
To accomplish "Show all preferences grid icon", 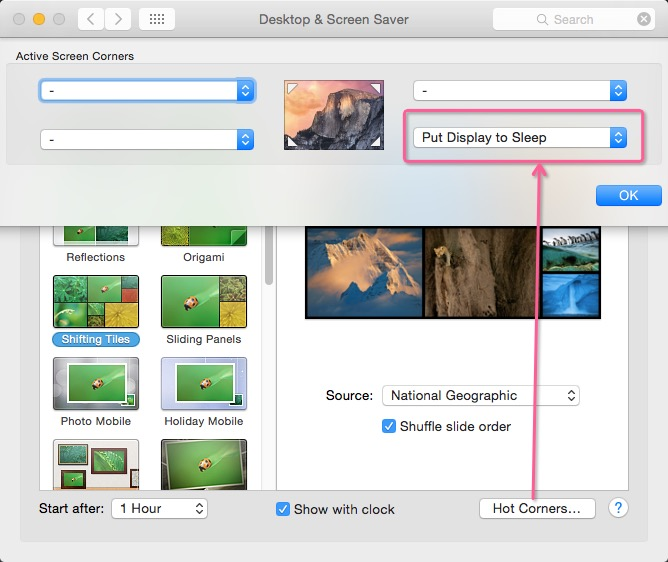I will 157,19.
